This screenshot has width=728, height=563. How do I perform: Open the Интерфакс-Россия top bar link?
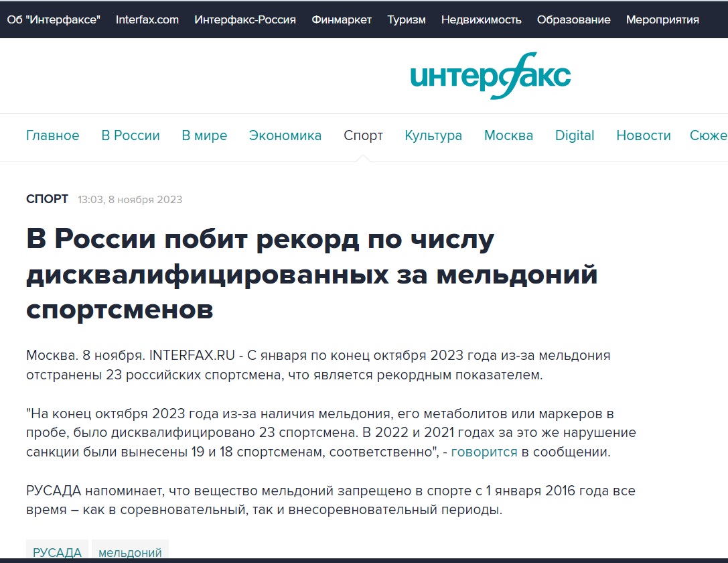[245, 19]
